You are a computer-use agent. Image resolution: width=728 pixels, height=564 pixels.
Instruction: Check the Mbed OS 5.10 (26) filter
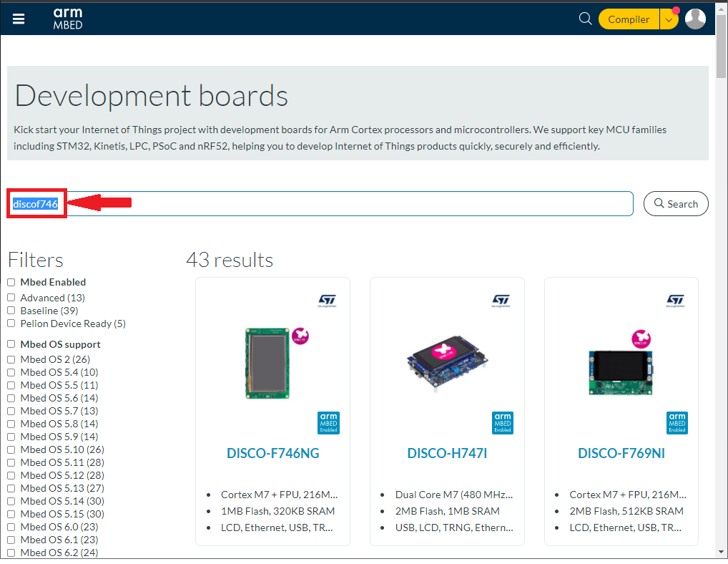click(x=11, y=449)
